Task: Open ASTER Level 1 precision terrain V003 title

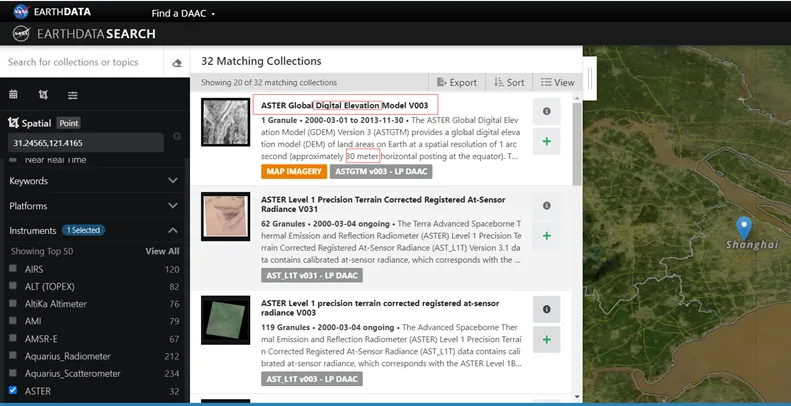Action: click(x=380, y=308)
